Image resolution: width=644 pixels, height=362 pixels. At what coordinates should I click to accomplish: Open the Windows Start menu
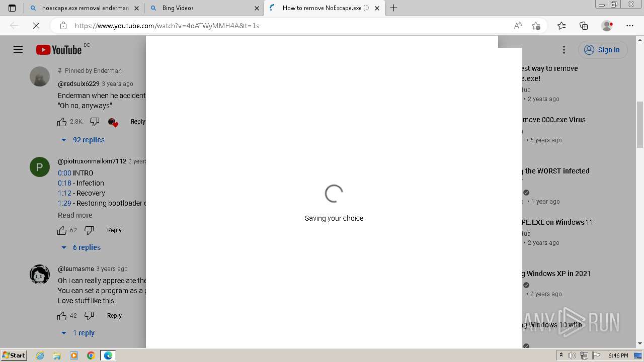[x=14, y=355]
